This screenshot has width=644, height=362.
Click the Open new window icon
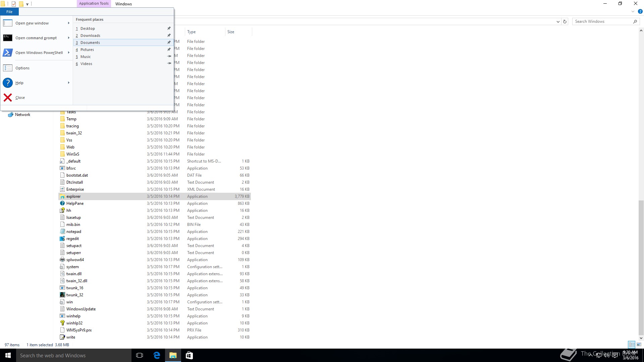[x=8, y=23]
